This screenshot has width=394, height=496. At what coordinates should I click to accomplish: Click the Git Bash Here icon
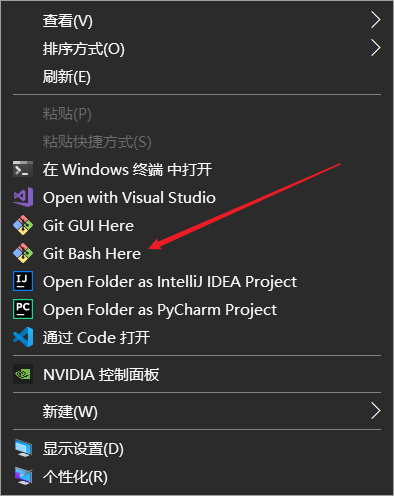(x=23, y=253)
